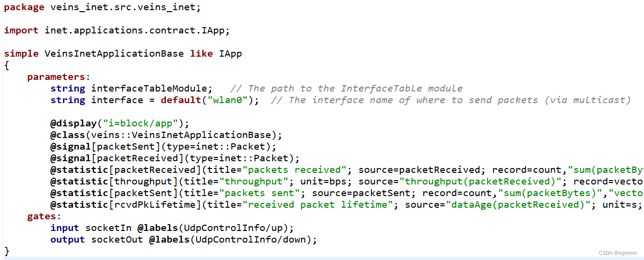Click '@signal[packetReceived]' line
644x260 pixels.
175,158
